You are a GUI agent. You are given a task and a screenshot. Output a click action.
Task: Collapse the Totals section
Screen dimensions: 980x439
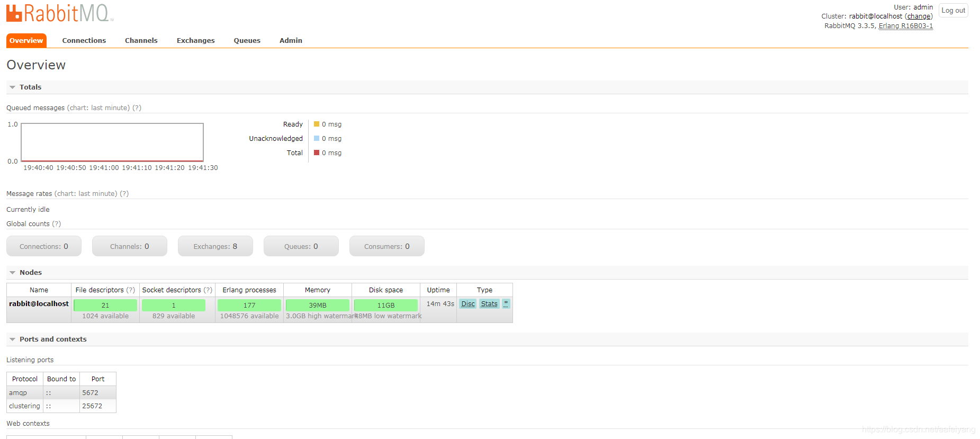point(30,87)
